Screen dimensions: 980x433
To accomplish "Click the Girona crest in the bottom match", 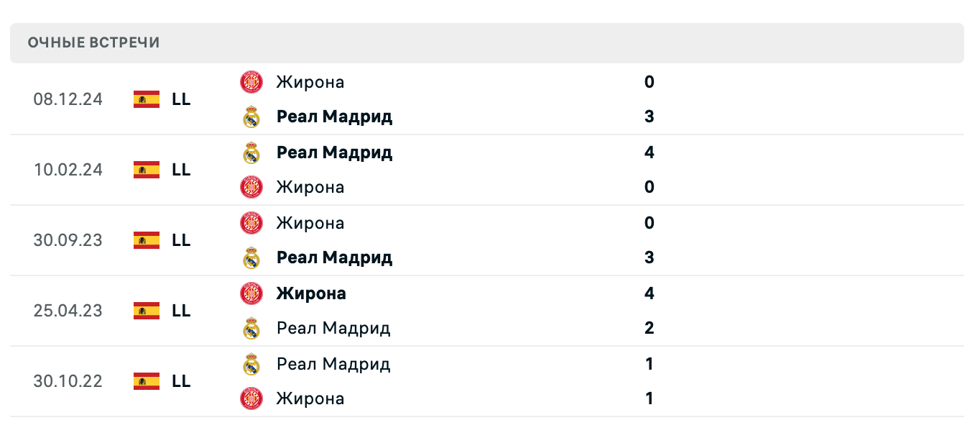I will 251,398.
